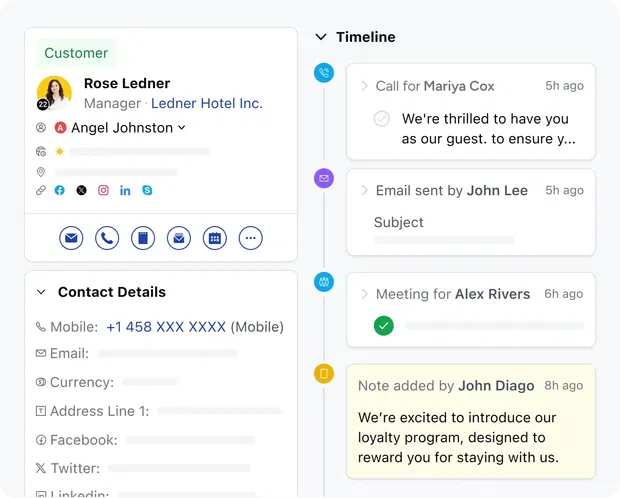Click the X (Twitter) profile icon
The width and height of the screenshot is (620, 498).
[81, 190]
